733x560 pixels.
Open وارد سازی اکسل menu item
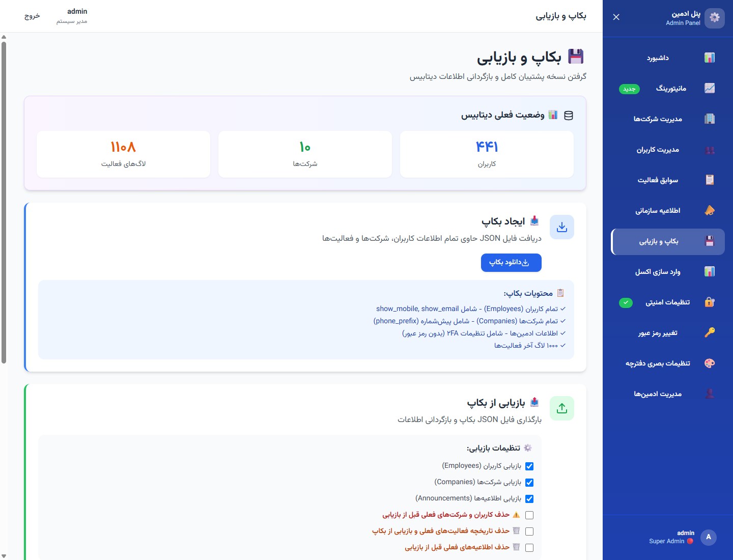coord(668,272)
